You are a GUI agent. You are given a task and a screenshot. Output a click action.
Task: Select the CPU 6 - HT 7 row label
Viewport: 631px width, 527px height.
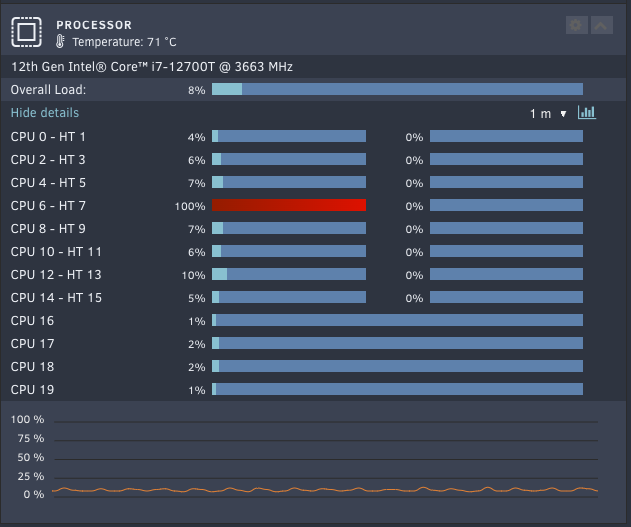tap(48, 206)
